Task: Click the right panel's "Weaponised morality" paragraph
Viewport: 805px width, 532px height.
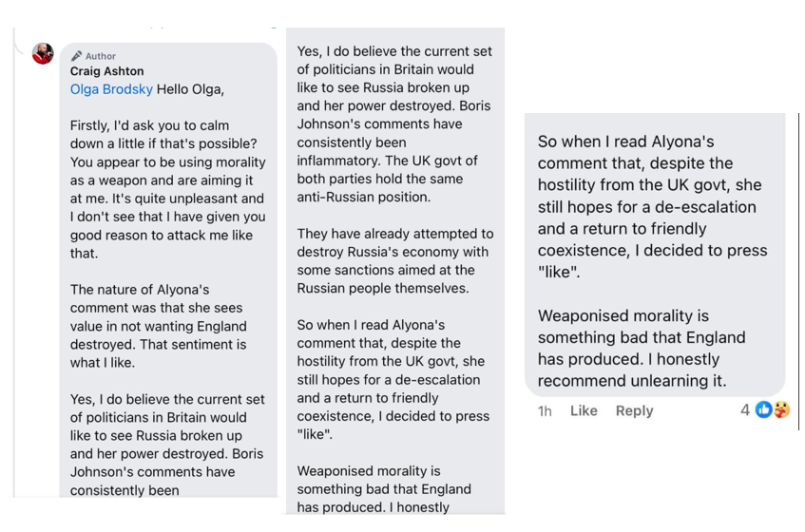Action: coord(642,348)
